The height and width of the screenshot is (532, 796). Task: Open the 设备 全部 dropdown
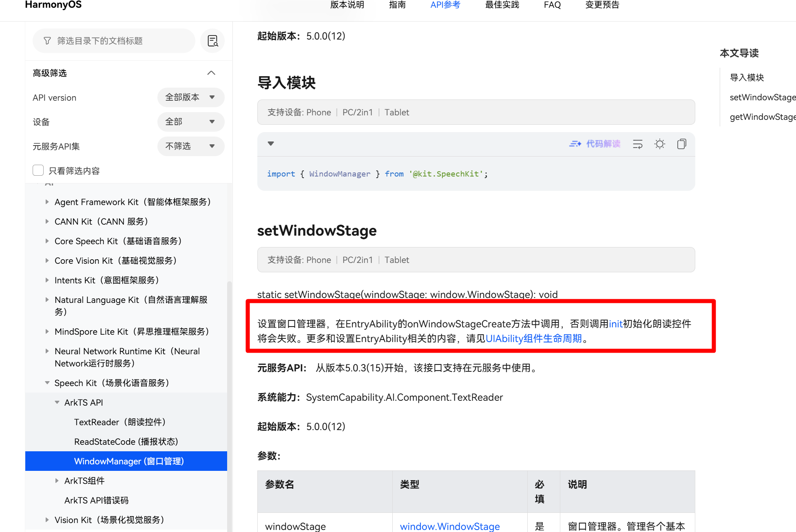pyautogui.click(x=190, y=121)
